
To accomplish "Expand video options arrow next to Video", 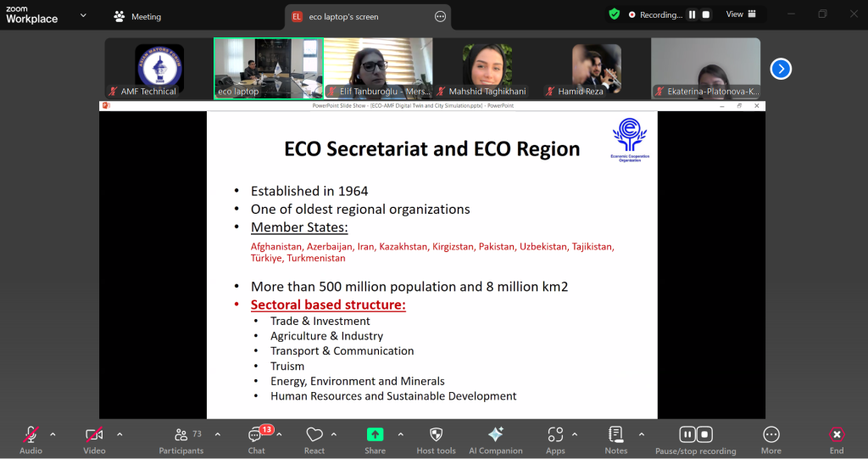I will click(120, 434).
